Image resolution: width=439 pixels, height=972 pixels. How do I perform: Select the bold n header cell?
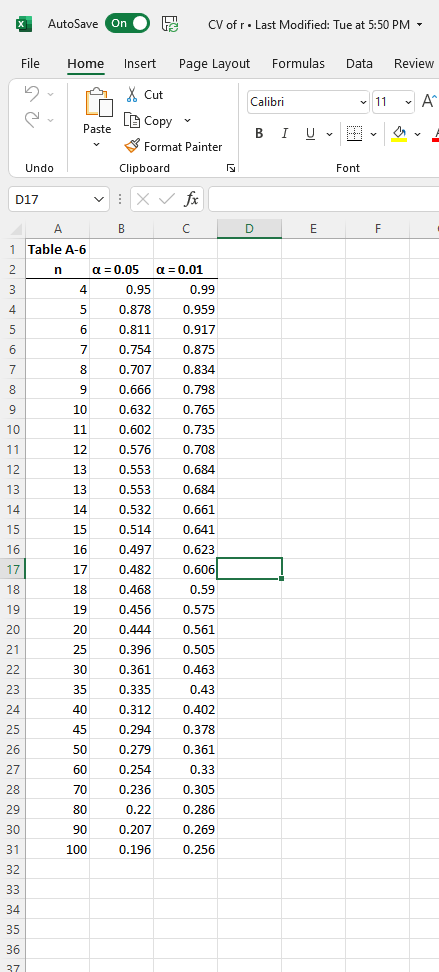pyautogui.click(x=58, y=270)
